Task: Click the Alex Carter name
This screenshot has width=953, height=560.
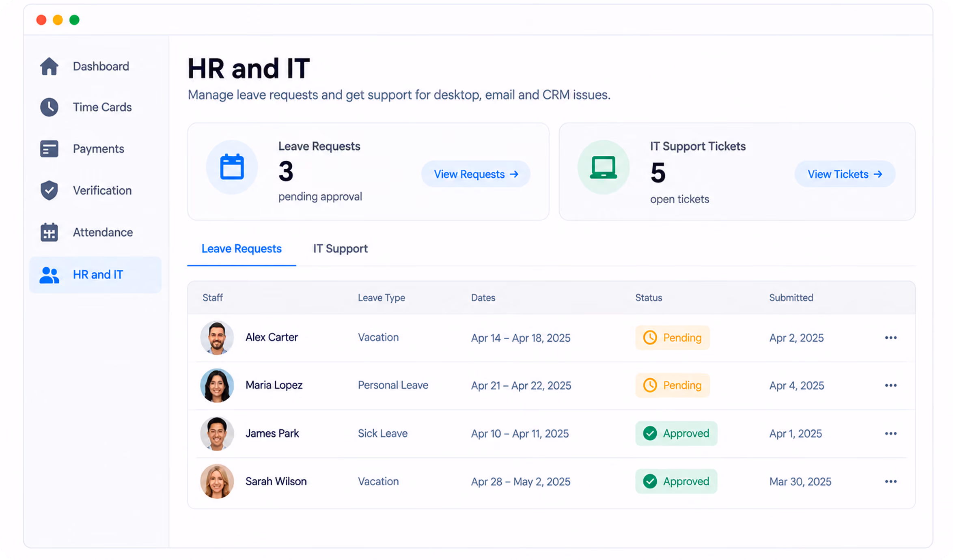Action: [272, 337]
